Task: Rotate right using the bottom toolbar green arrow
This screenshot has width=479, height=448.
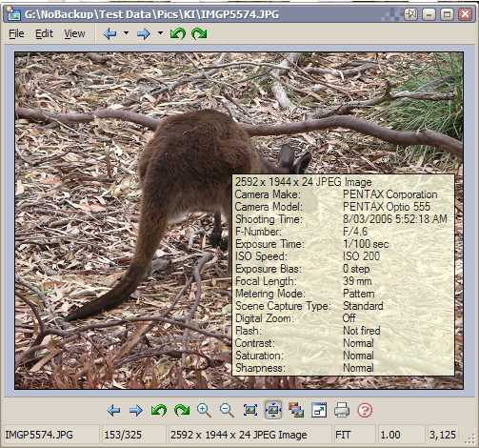Action: click(182, 410)
